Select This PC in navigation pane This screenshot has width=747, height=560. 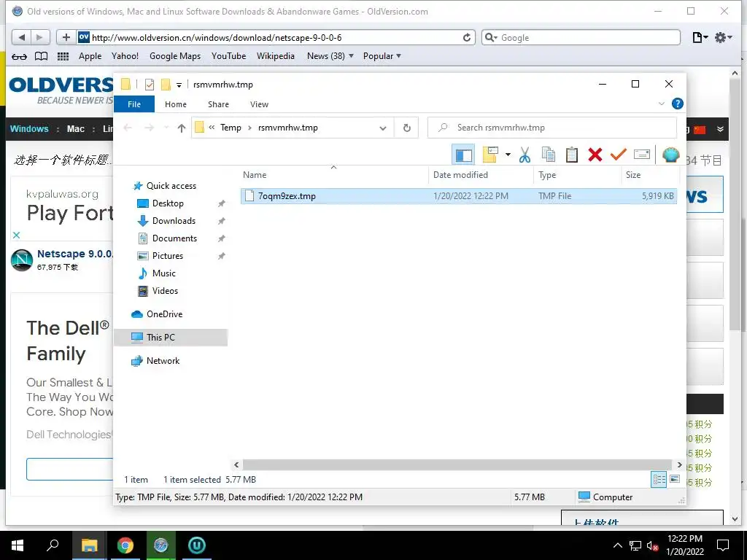pos(171,338)
